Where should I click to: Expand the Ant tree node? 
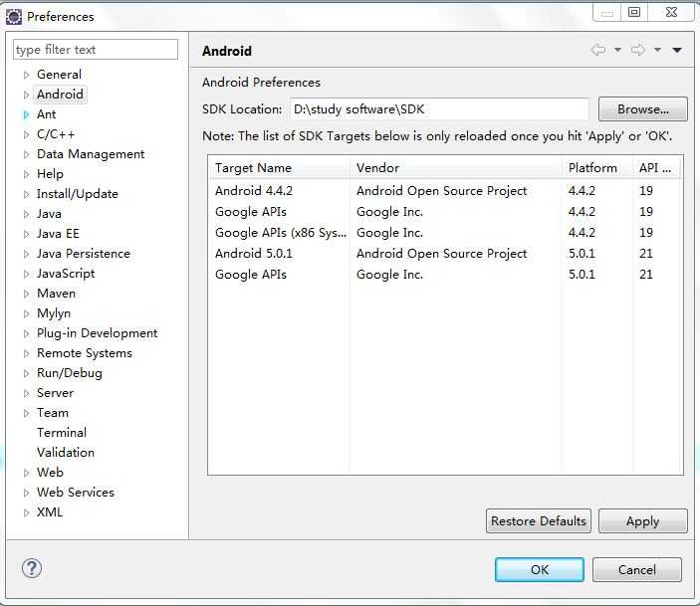point(27,114)
